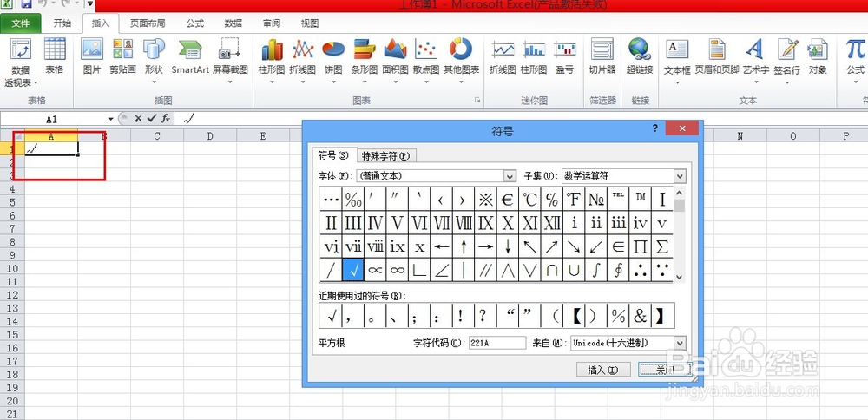Insert a text box (文本框)
The height and width of the screenshot is (420, 868).
pyautogui.click(x=677, y=61)
